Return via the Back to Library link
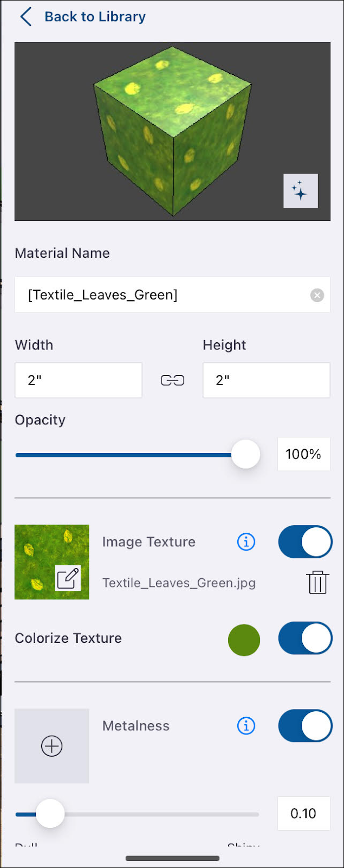 point(94,16)
